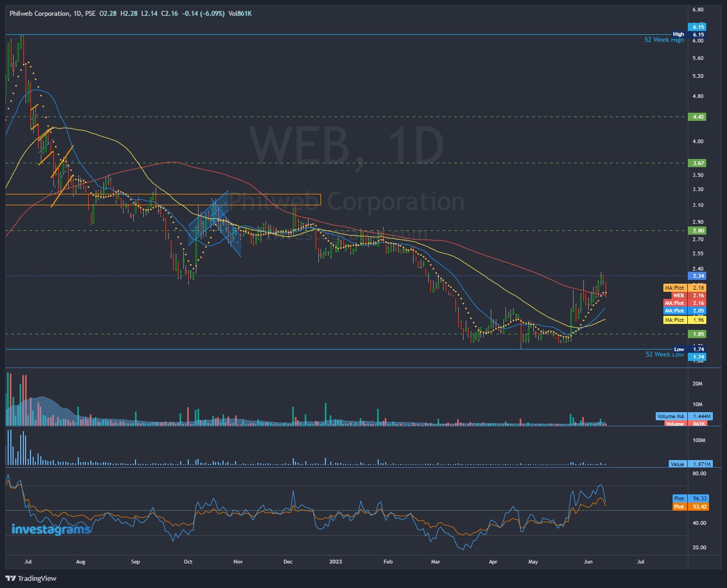Click the TradingView logo in the bottom corner

31,578
